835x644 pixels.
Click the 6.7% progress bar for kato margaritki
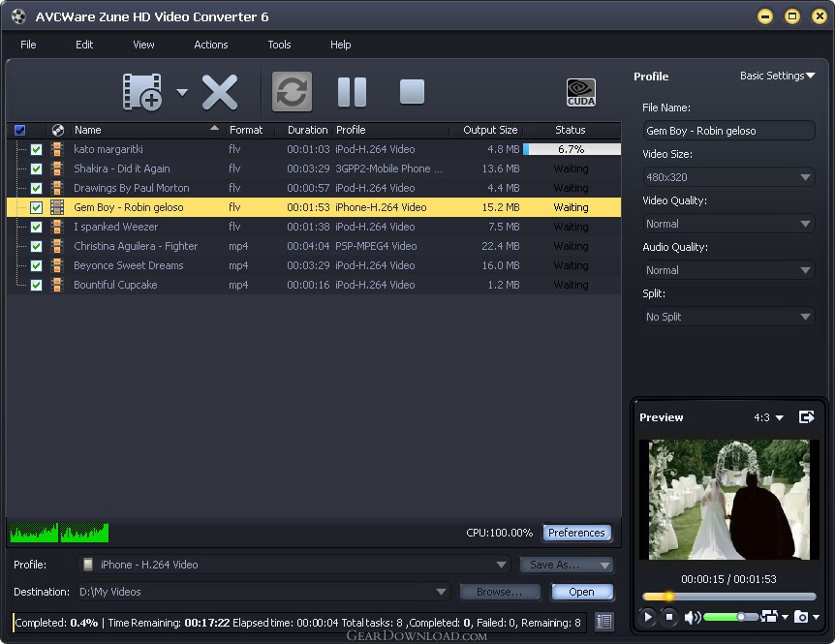[x=572, y=149]
